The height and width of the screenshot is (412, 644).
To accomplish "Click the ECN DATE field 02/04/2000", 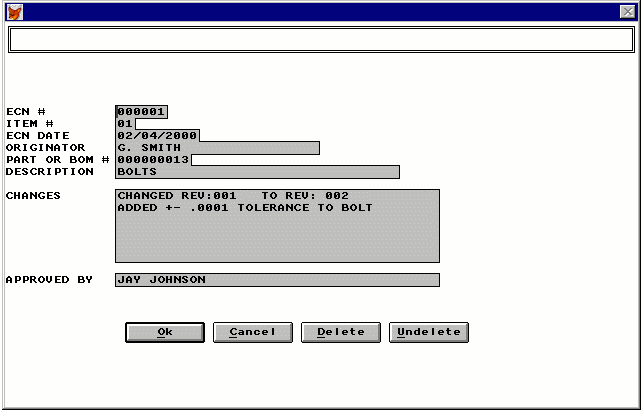I will pyautogui.click(x=157, y=136).
